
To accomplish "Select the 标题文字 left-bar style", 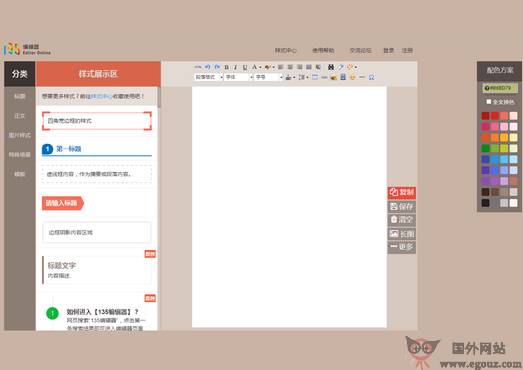I will click(97, 270).
